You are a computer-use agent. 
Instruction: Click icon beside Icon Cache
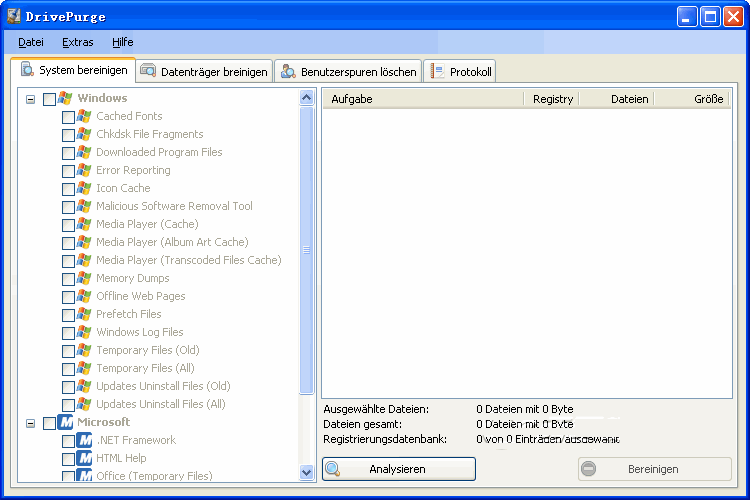(x=84, y=189)
